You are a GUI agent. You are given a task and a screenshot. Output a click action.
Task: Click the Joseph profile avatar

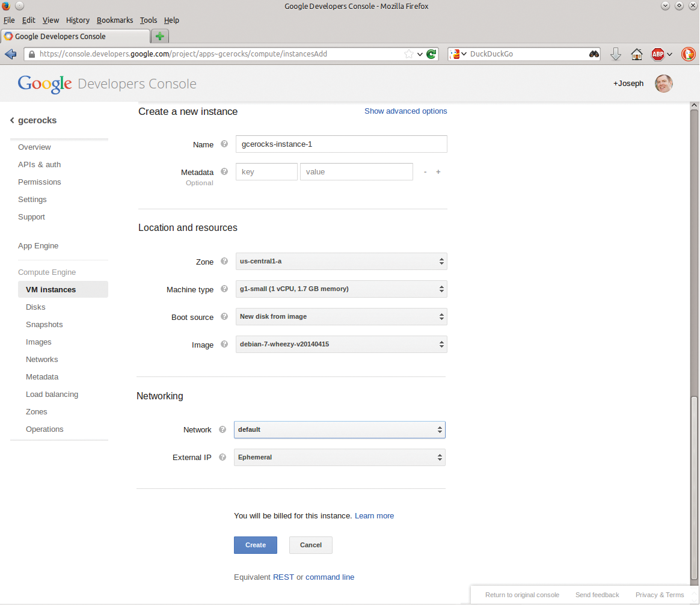tap(663, 84)
